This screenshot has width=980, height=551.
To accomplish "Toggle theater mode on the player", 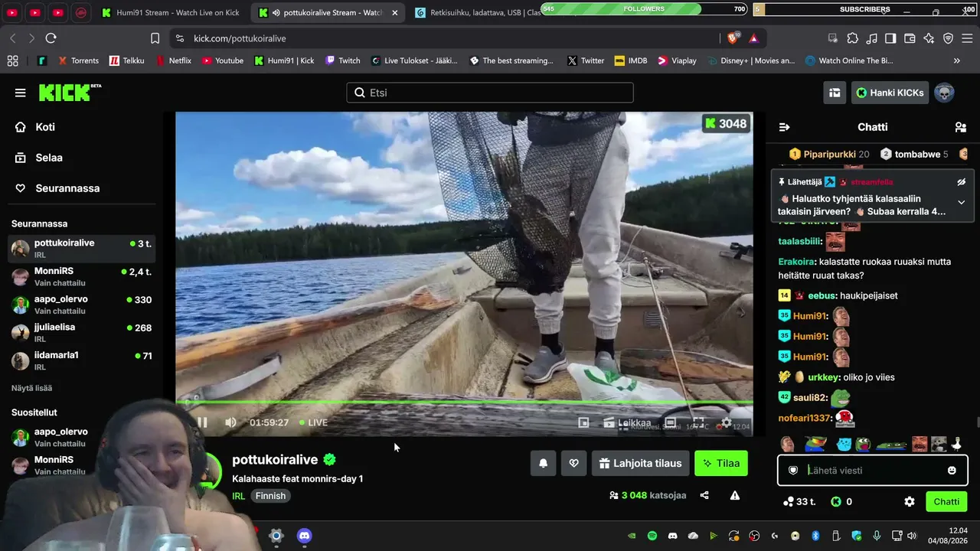I will pos(671,422).
